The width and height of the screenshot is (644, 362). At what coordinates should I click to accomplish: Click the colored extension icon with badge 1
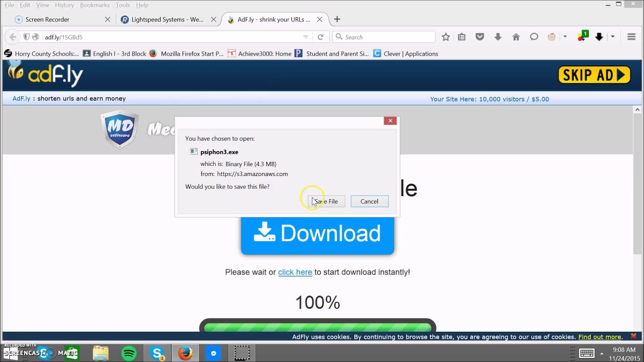(582, 36)
